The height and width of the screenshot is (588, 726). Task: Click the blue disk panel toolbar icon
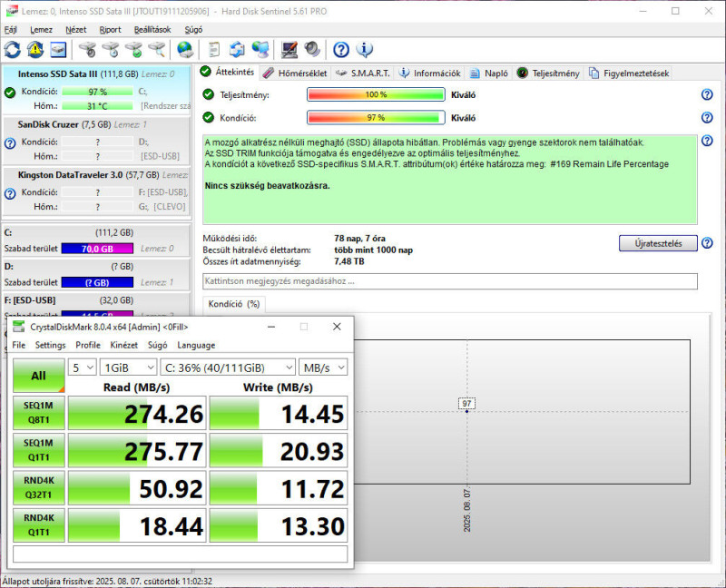tap(58, 49)
